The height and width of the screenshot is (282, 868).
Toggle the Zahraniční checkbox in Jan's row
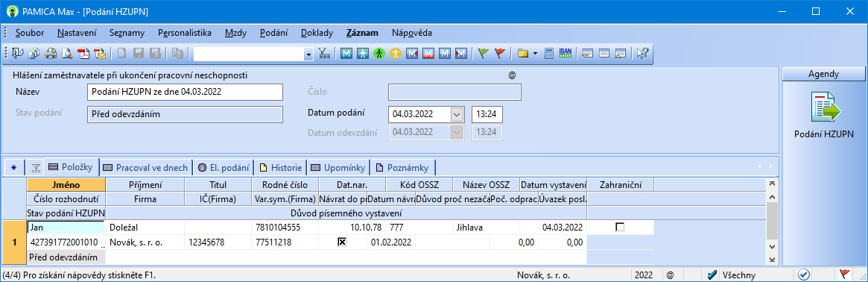click(x=620, y=227)
